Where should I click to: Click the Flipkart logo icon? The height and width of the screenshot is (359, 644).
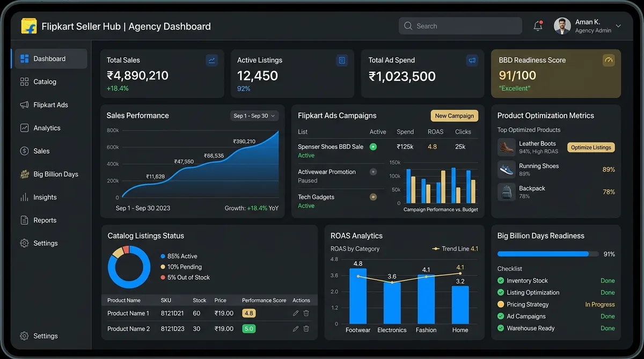[x=29, y=26]
